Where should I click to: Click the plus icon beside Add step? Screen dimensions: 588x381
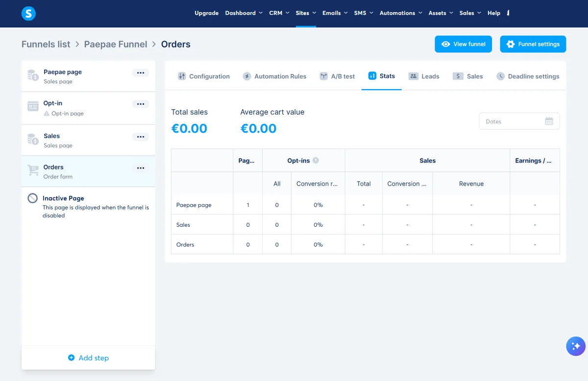coord(72,358)
